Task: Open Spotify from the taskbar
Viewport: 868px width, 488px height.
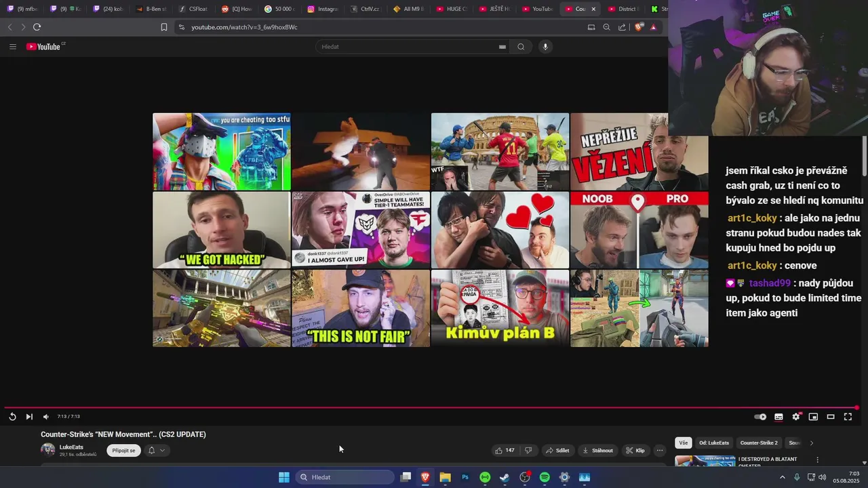Action: (x=545, y=477)
